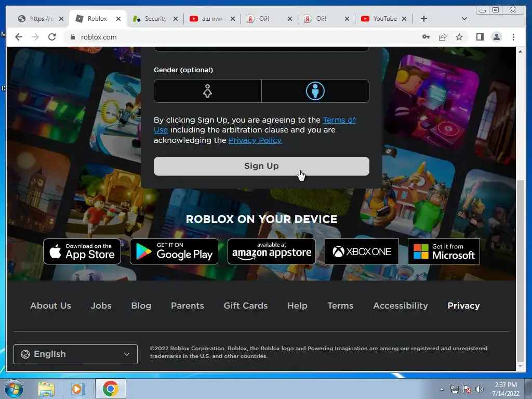Open the Gift Cards footer link
The height and width of the screenshot is (399, 532).
tap(246, 305)
